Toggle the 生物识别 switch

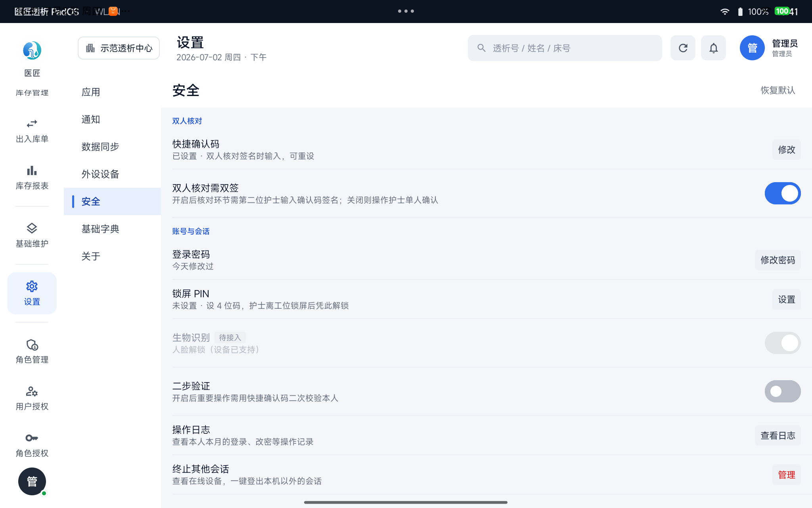[x=782, y=343]
